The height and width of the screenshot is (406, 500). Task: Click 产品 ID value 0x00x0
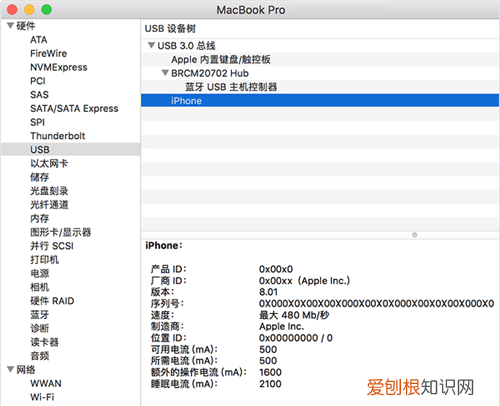pos(276,269)
